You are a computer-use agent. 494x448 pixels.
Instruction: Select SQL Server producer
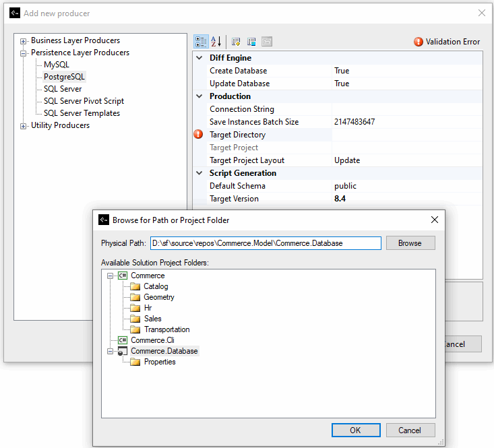coord(63,89)
